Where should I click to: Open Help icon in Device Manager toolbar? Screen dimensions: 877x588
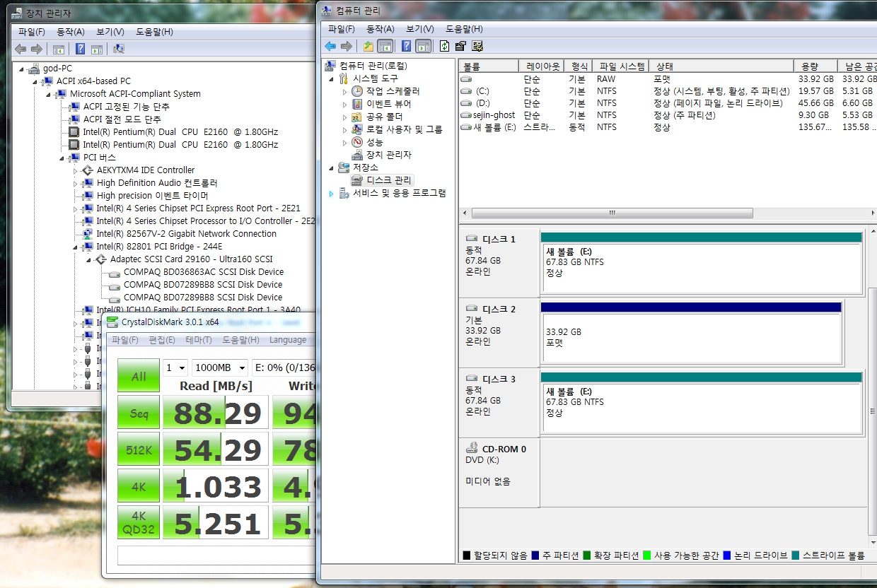pyautogui.click(x=81, y=49)
